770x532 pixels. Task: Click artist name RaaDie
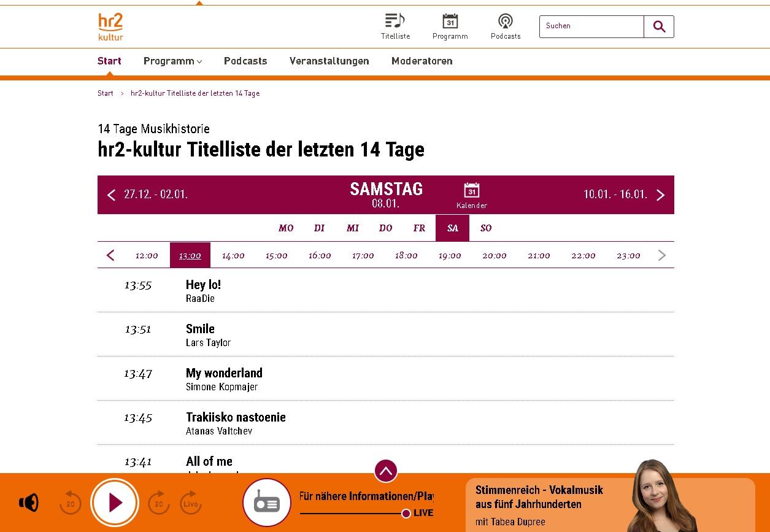(x=200, y=299)
